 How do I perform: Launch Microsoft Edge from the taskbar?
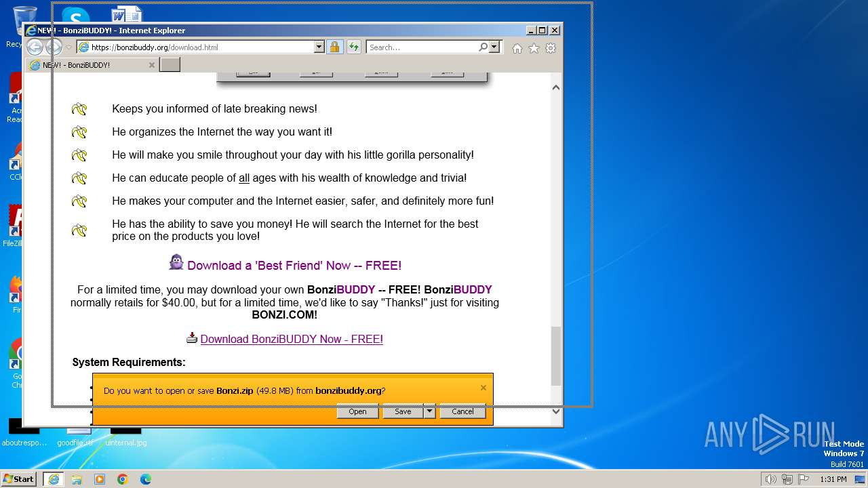click(x=146, y=479)
